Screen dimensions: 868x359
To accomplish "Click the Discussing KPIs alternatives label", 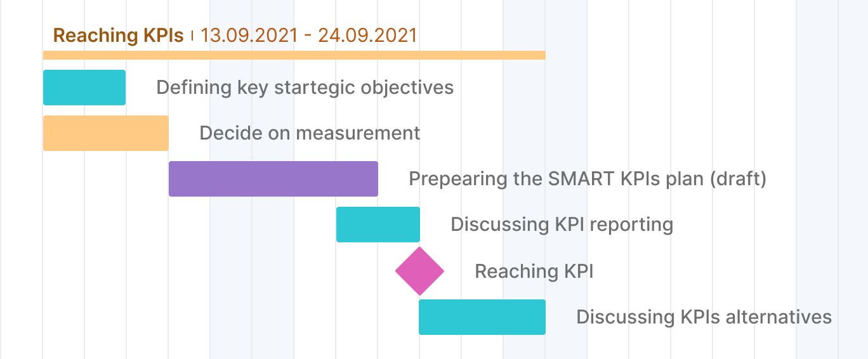I will [x=704, y=317].
